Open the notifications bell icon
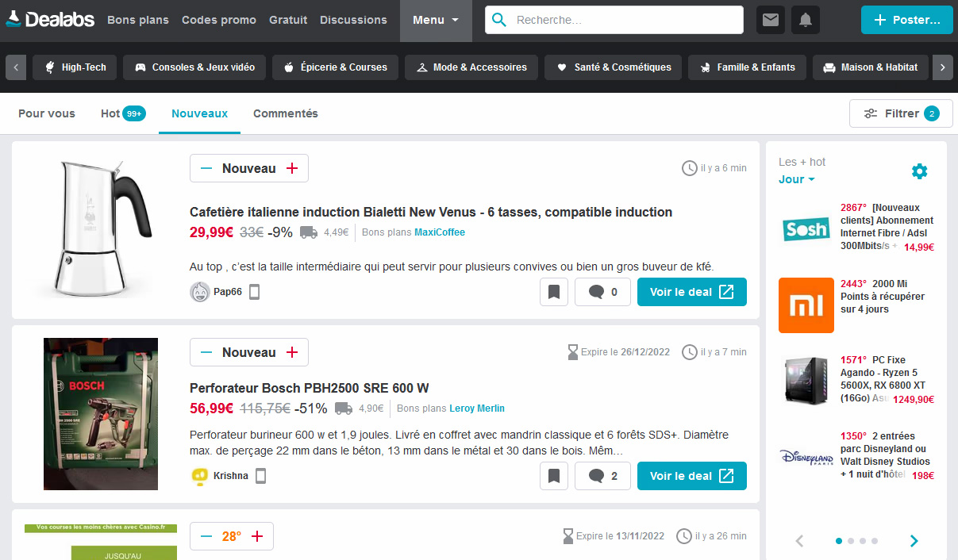The height and width of the screenshot is (560, 958). 806,20
